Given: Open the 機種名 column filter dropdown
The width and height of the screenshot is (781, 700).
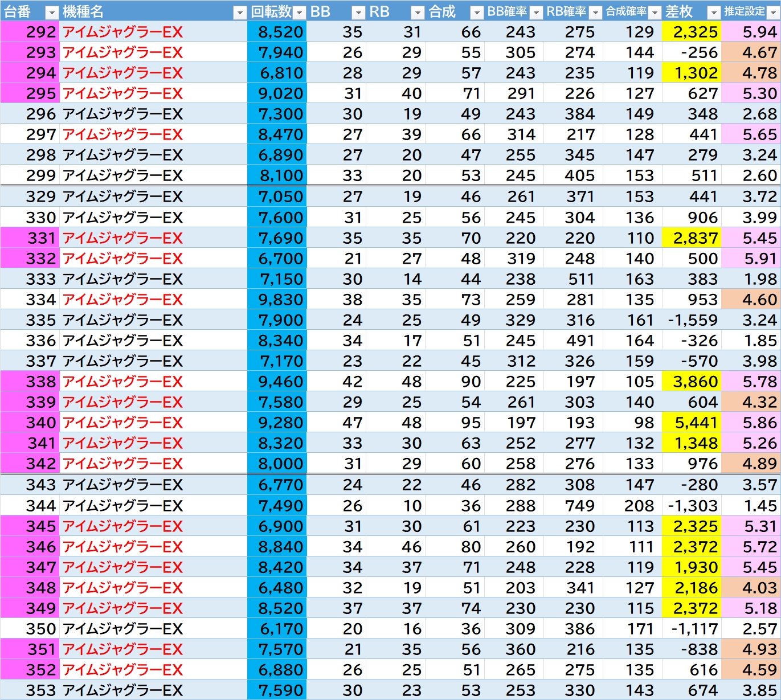Looking at the screenshot, I should (240, 13).
